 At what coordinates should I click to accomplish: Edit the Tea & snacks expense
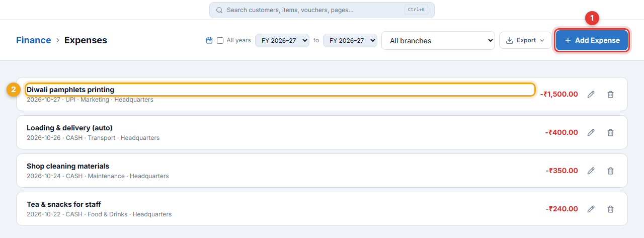coord(591,209)
